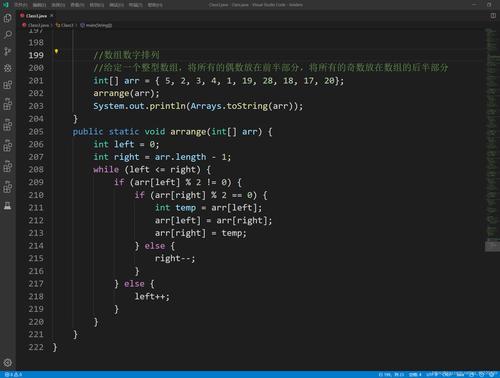Click the errors and warnings status item

(13, 374)
